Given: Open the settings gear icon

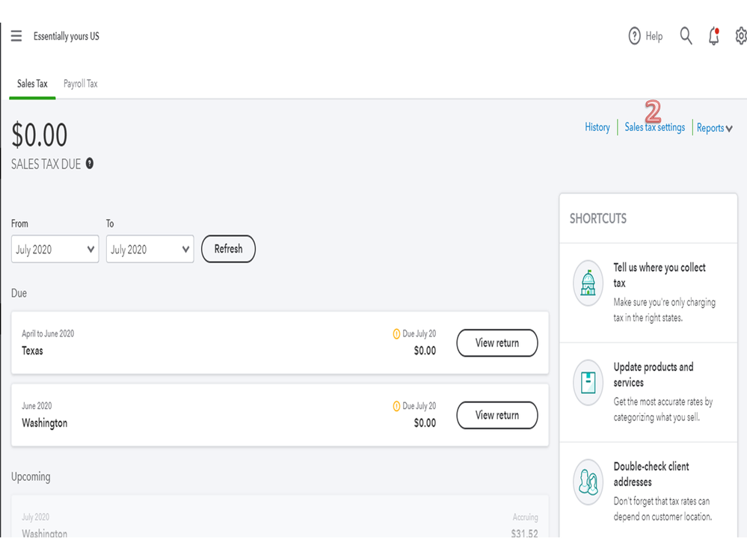Looking at the screenshot, I should tap(740, 36).
